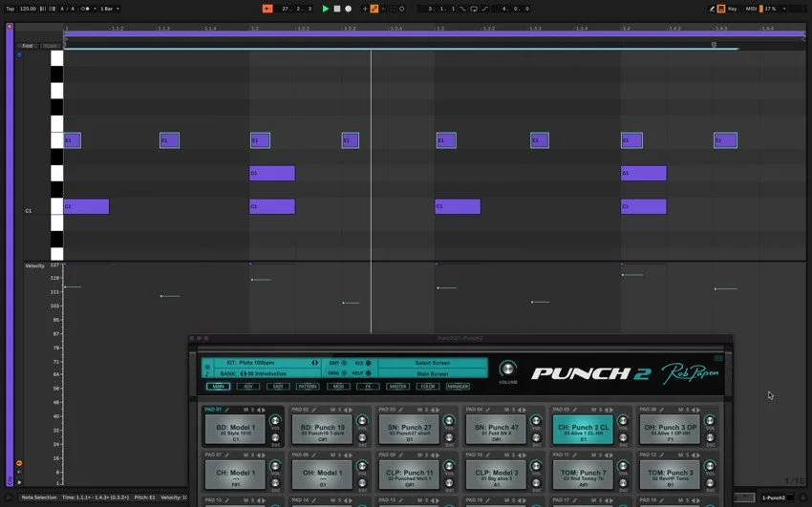This screenshot has height=507, width=812.
Task: Open the metronome settings dropdown arrow
Action: point(95,9)
